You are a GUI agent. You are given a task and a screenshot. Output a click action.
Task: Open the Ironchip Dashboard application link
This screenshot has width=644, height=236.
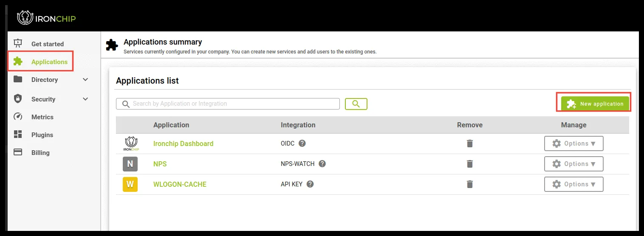[x=183, y=143]
